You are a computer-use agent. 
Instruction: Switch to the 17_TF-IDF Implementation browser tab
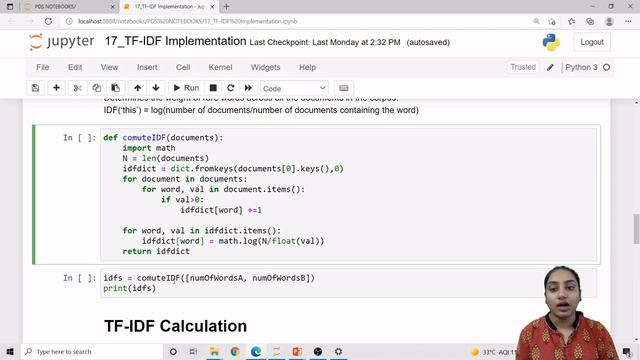169,7
